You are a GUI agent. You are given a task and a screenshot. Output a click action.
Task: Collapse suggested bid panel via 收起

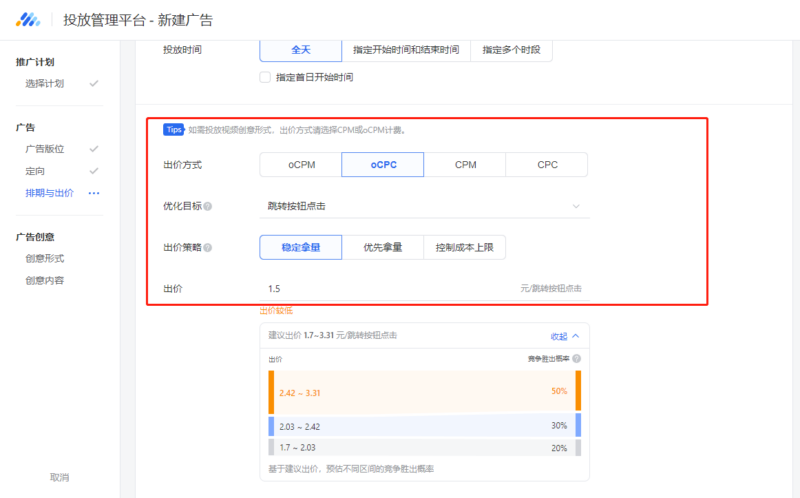[x=564, y=336]
